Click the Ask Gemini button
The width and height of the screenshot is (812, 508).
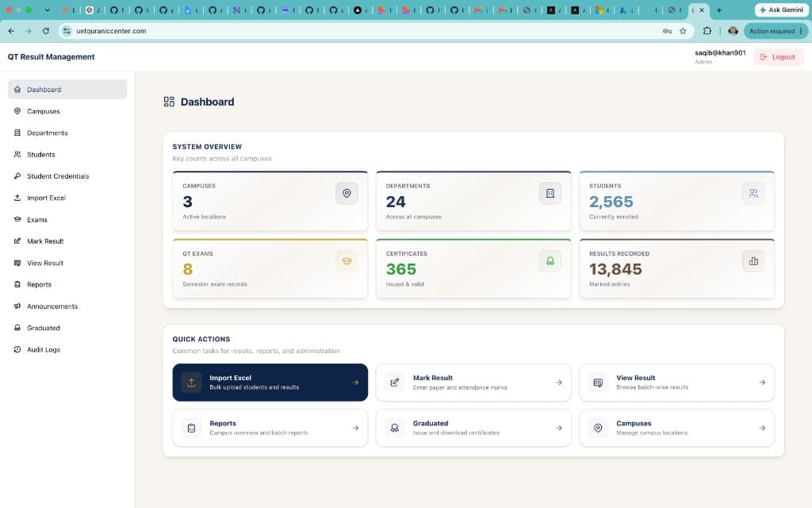coord(782,10)
